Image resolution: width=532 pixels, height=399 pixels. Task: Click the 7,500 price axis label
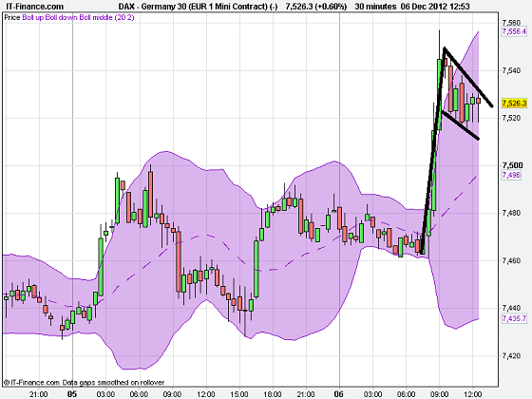click(512, 165)
